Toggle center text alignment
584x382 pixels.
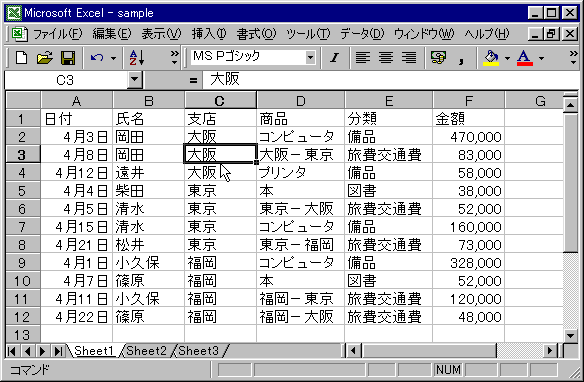(x=385, y=58)
